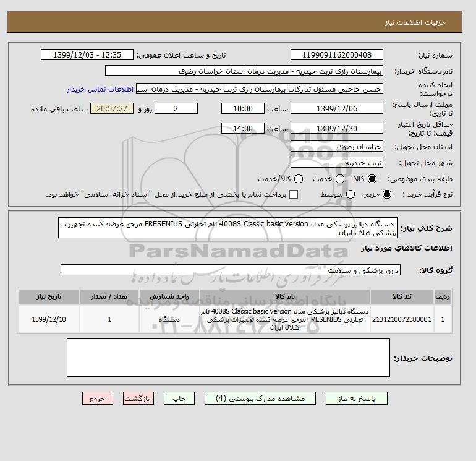Click the goods group field دارو، پزشکی و سلامت

(231, 270)
